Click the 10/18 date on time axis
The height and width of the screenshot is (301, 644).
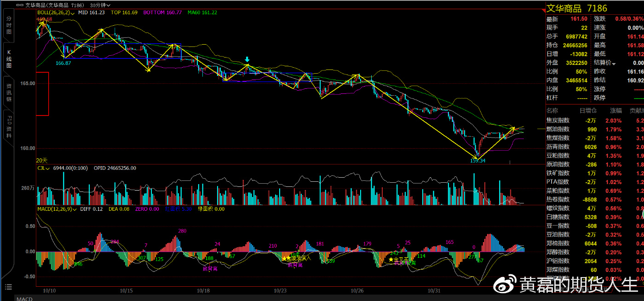pos(203,291)
